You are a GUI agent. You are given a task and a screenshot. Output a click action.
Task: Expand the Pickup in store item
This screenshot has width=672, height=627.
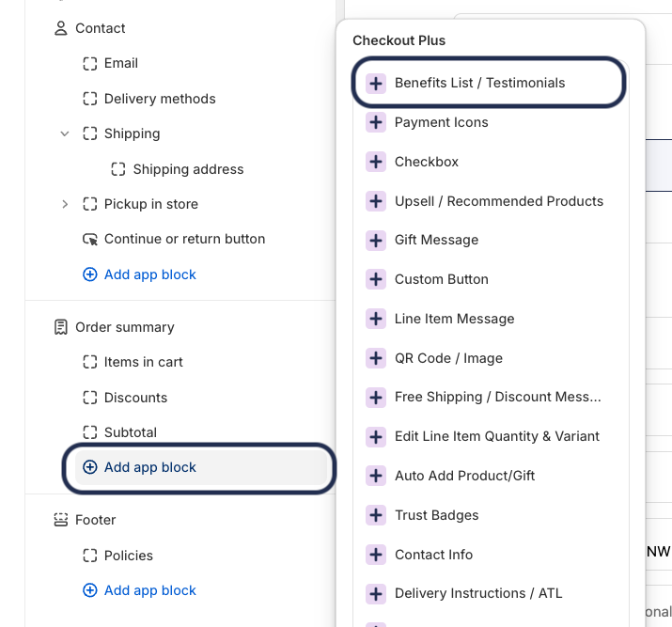coord(65,204)
